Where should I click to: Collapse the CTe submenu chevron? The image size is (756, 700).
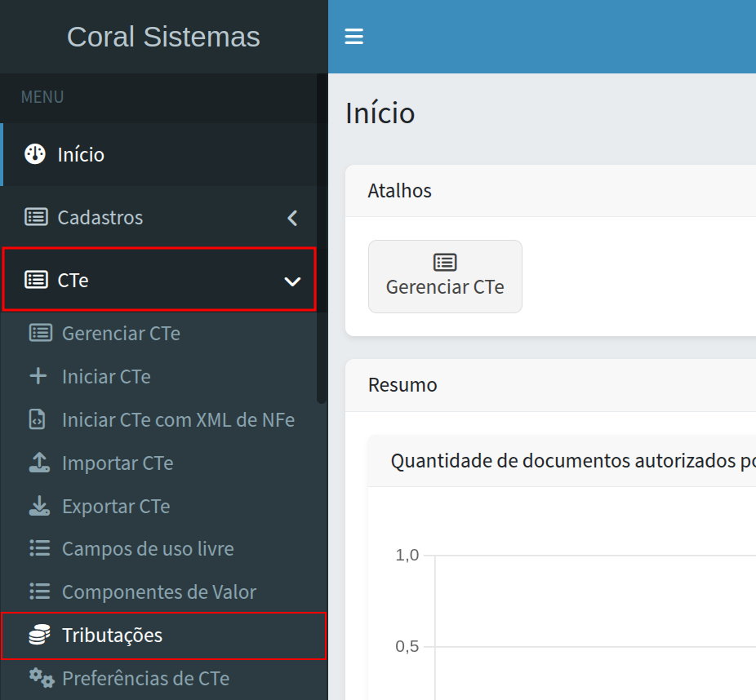(x=292, y=281)
